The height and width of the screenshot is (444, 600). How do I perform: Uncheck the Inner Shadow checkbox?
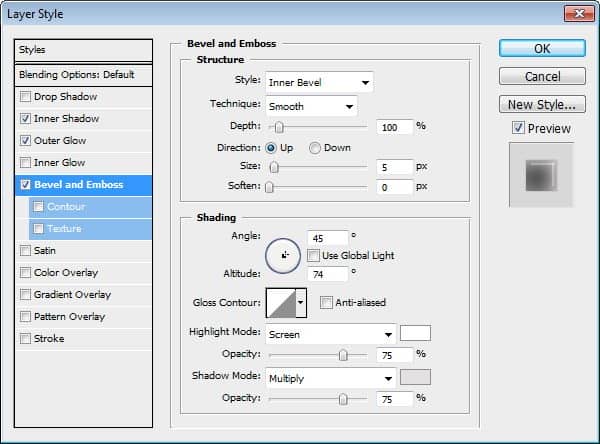(x=25, y=119)
